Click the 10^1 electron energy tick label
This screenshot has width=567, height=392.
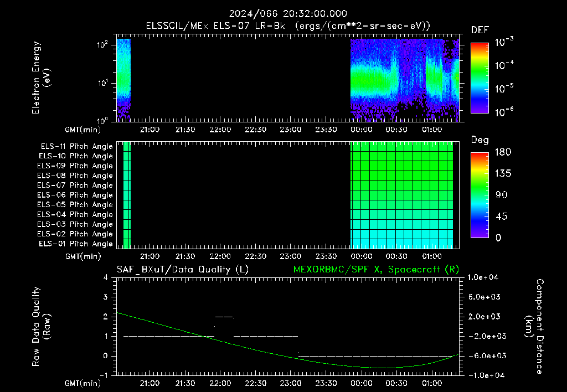(102, 83)
